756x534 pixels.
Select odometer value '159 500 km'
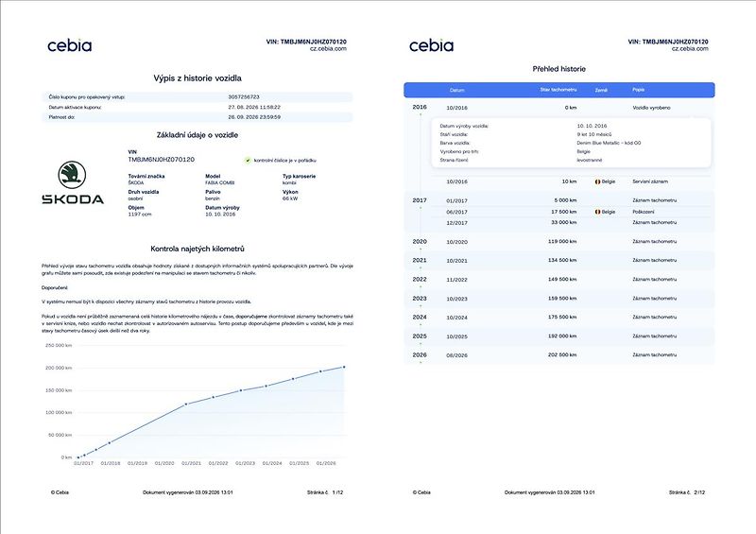click(x=562, y=298)
